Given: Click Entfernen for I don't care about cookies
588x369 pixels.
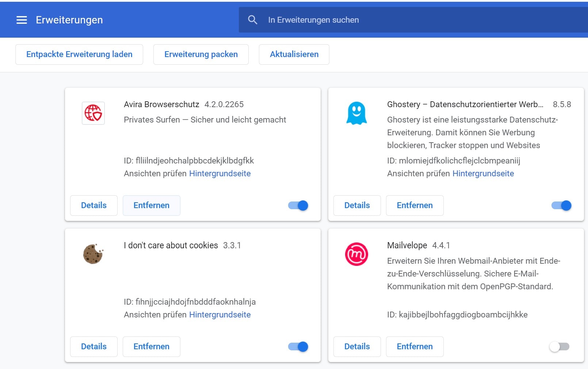Looking at the screenshot, I should click(x=152, y=347).
